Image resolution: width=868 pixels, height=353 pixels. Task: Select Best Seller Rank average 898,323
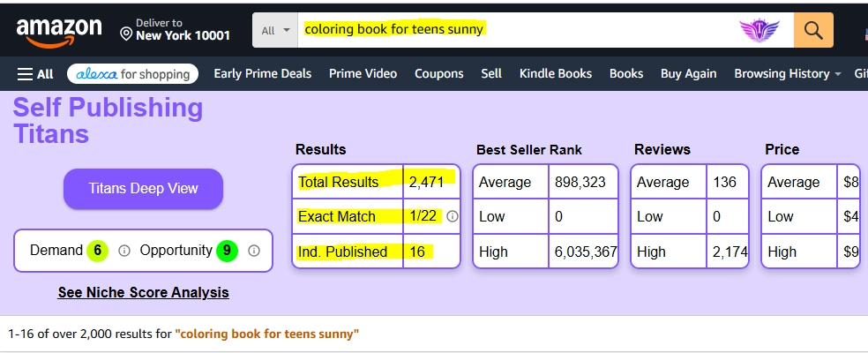coord(580,183)
